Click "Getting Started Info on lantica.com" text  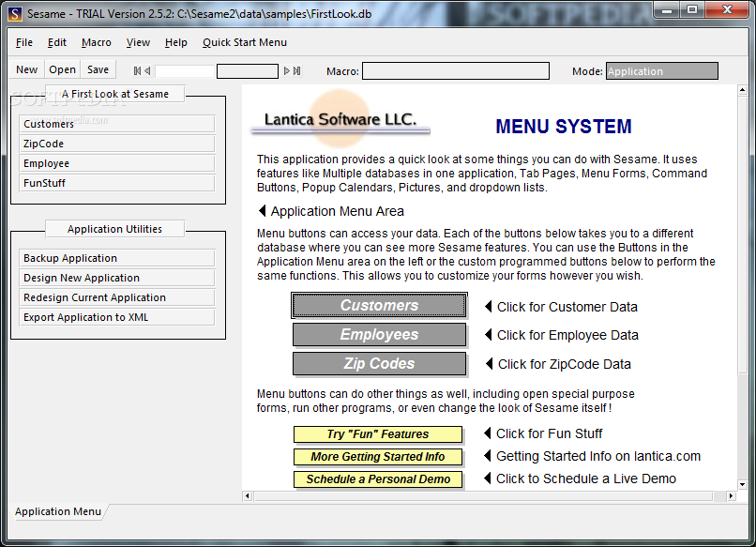click(x=598, y=456)
